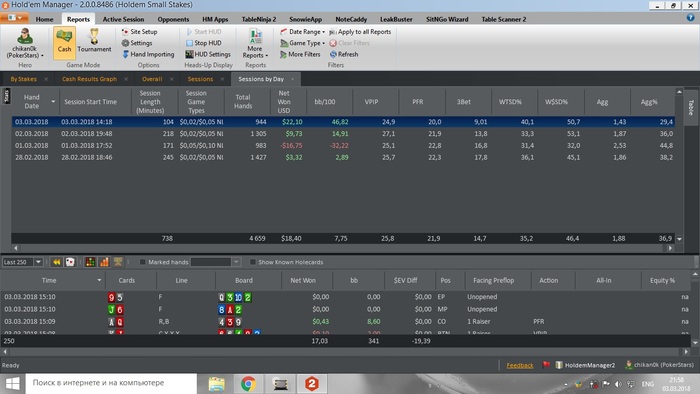This screenshot has width=700, height=394.
Task: Click Apply to all Reports
Action: pos(360,32)
